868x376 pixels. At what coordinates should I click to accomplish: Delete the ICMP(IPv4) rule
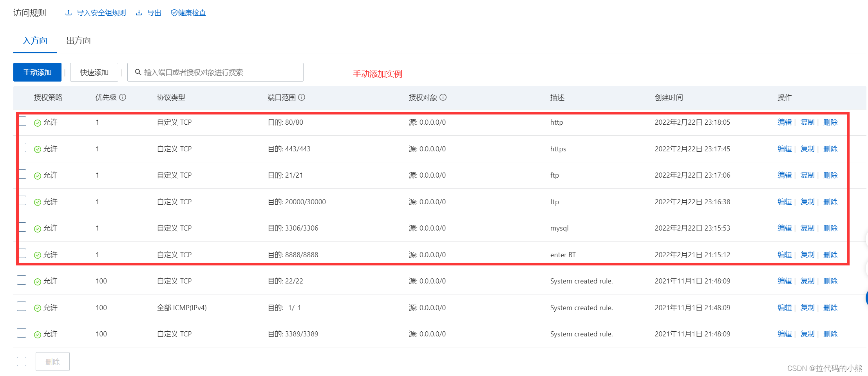(x=830, y=308)
